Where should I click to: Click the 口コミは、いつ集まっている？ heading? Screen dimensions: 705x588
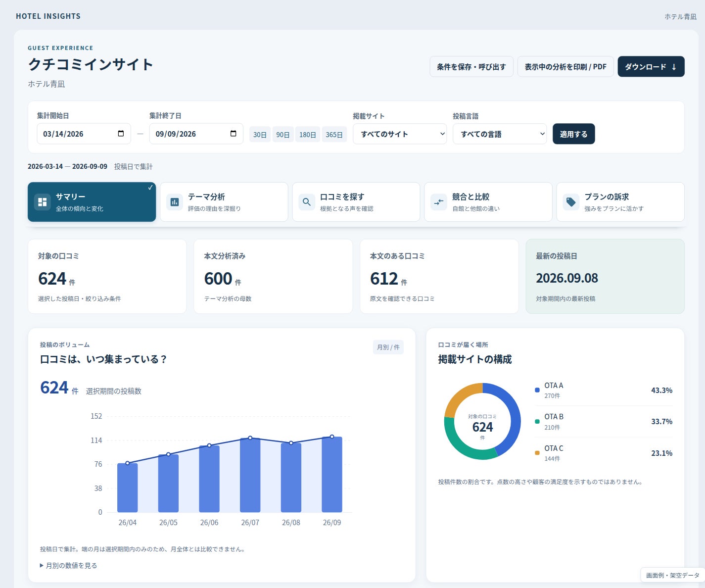104,359
